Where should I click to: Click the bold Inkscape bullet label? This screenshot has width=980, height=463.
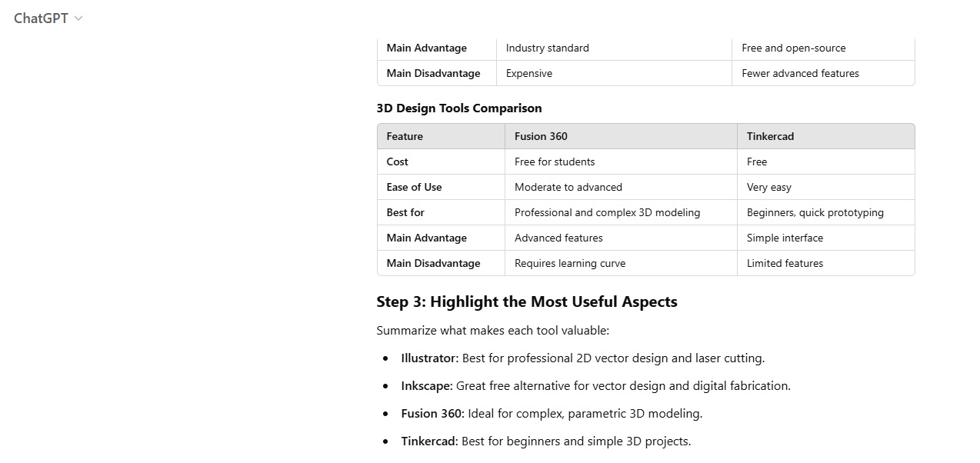pos(426,385)
